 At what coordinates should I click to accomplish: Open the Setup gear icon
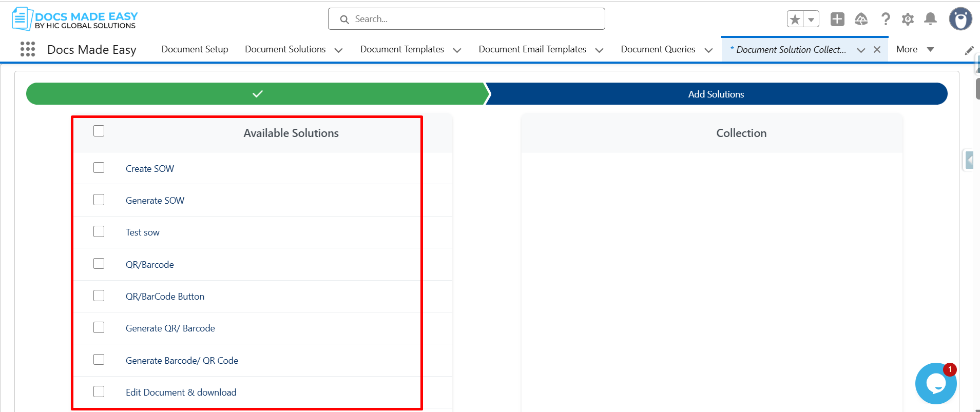coord(908,19)
